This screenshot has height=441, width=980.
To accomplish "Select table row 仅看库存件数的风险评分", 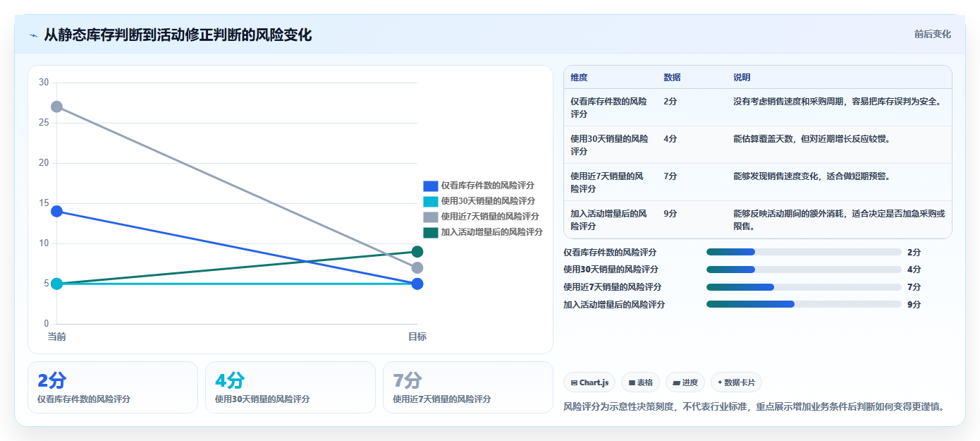I will (x=758, y=107).
